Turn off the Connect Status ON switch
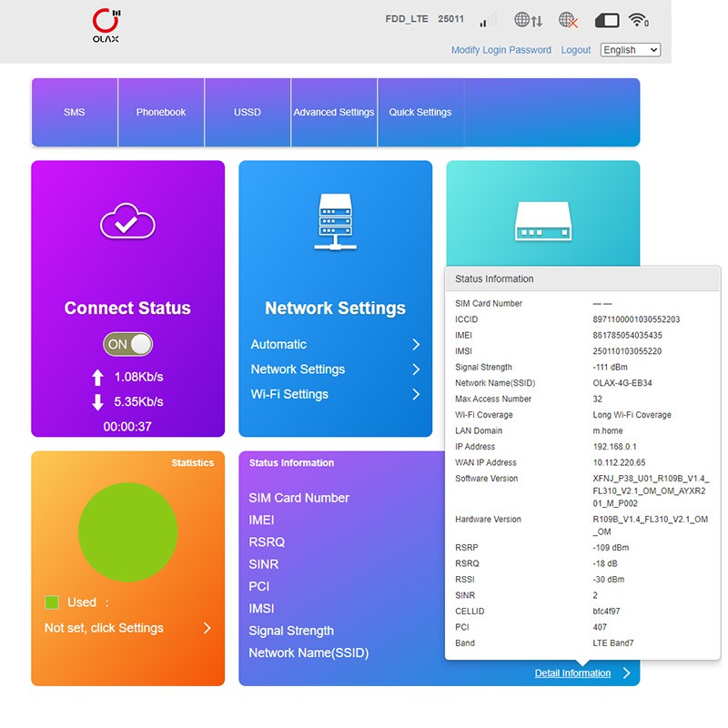The width and height of the screenshot is (728, 728). [127, 344]
